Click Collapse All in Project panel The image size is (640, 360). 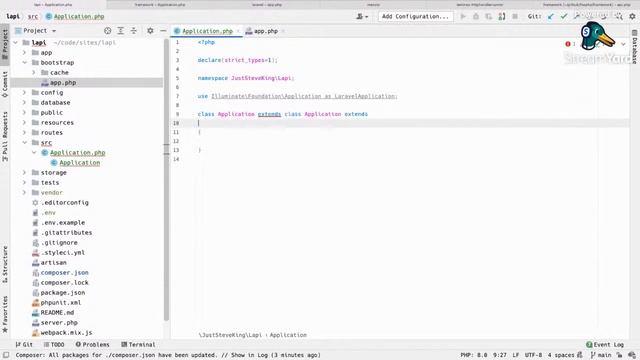pos(133,31)
